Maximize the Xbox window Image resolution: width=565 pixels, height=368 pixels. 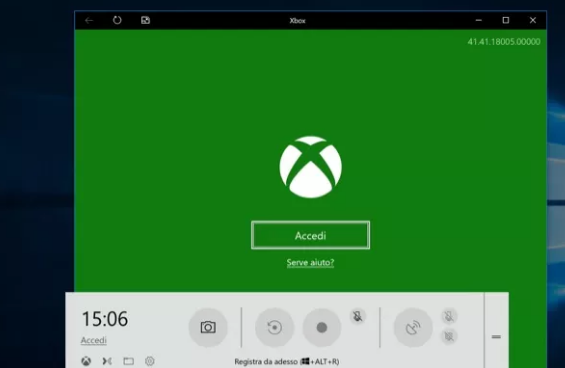(x=506, y=20)
